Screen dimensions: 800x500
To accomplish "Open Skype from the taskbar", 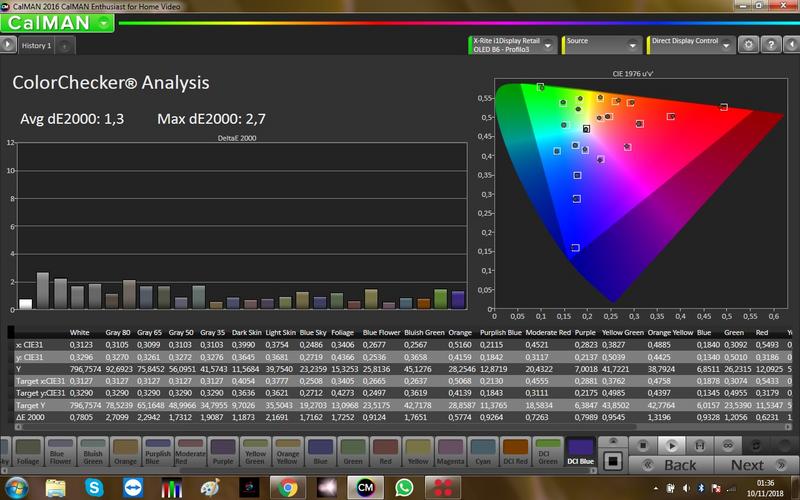I will [x=94, y=488].
